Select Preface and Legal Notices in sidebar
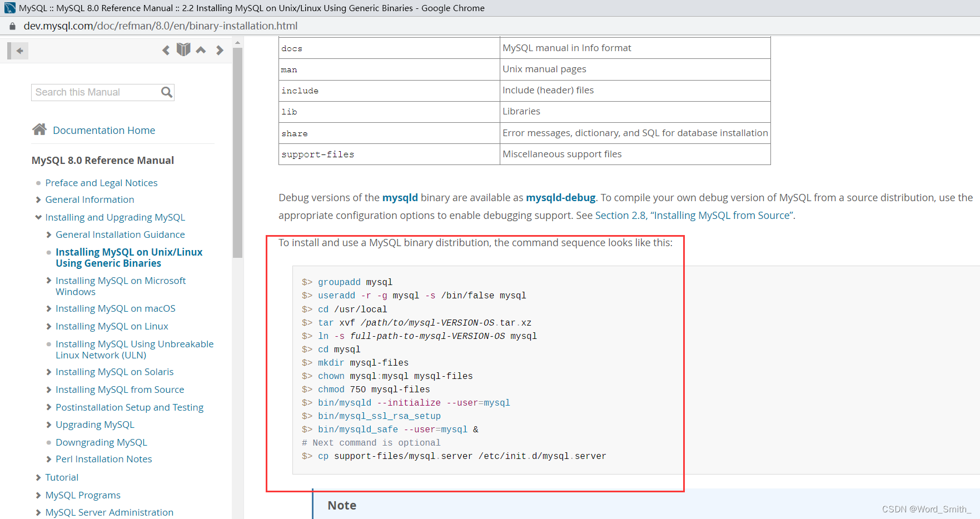Screen dimensions: 980x519 pos(102,182)
